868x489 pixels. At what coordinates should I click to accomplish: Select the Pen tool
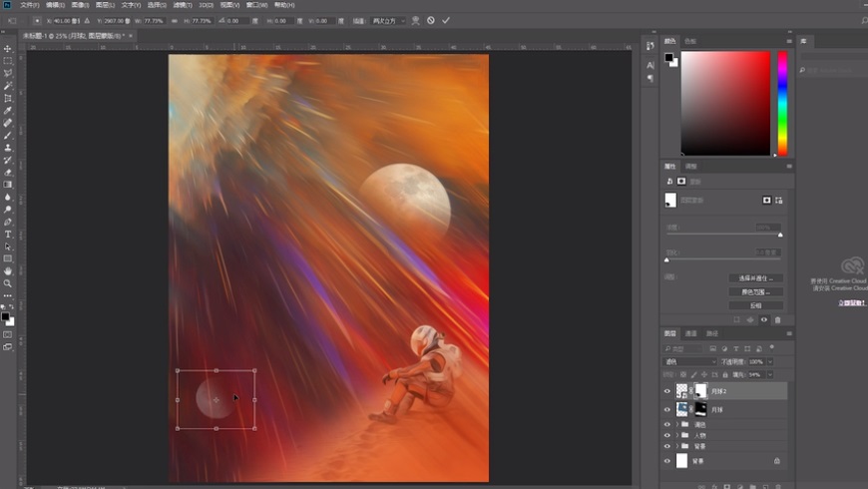pos(8,222)
